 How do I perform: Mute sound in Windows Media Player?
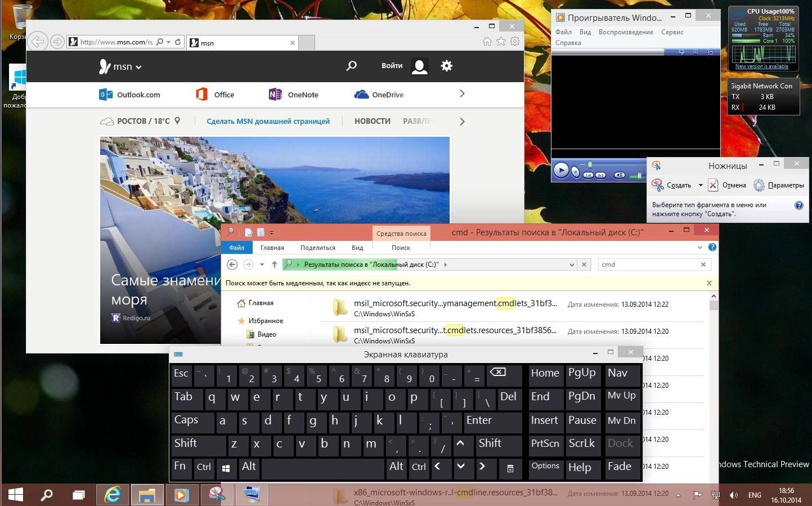click(x=620, y=175)
